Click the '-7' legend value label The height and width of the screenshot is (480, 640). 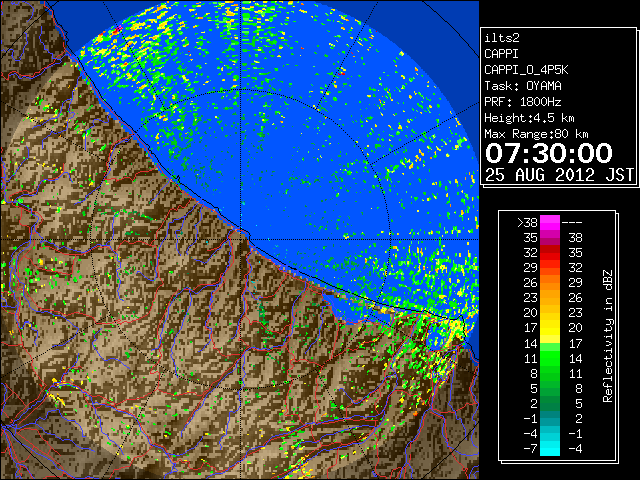(x=531, y=449)
